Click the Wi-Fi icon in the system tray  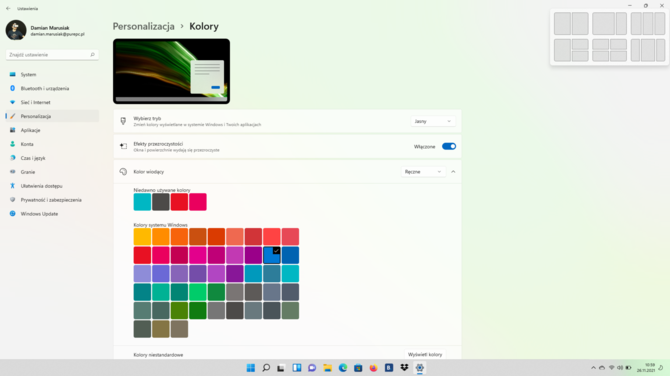611,368
